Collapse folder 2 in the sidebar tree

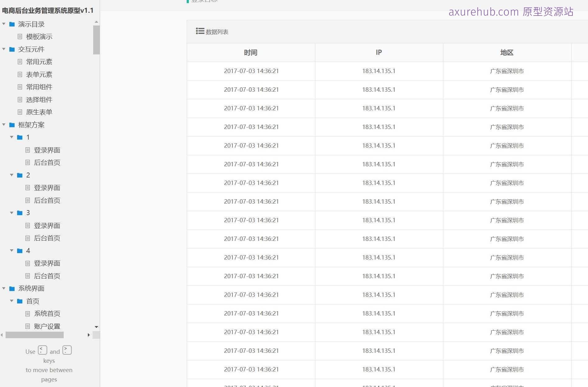click(12, 175)
